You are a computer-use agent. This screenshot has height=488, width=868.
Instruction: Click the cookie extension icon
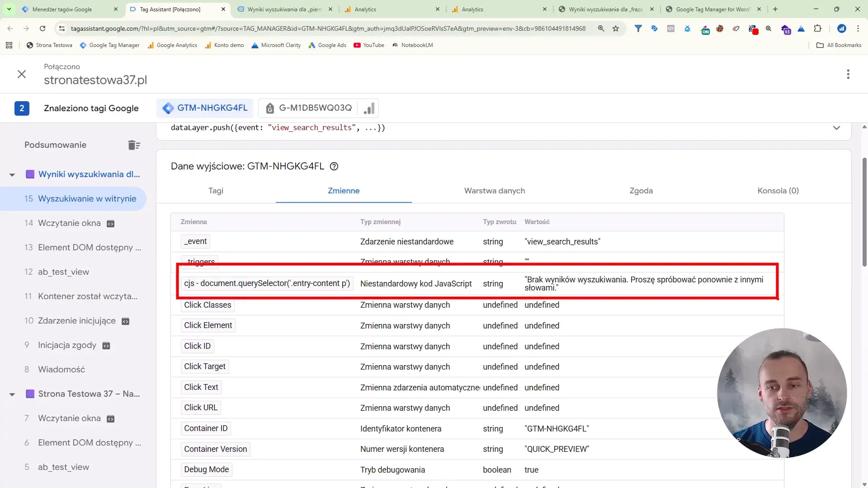tap(720, 28)
